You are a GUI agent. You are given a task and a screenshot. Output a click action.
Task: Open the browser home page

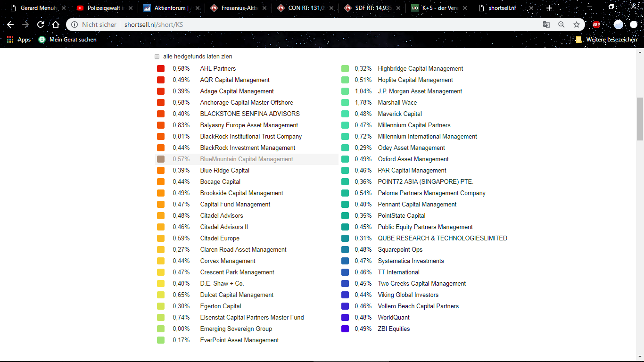(x=56, y=25)
